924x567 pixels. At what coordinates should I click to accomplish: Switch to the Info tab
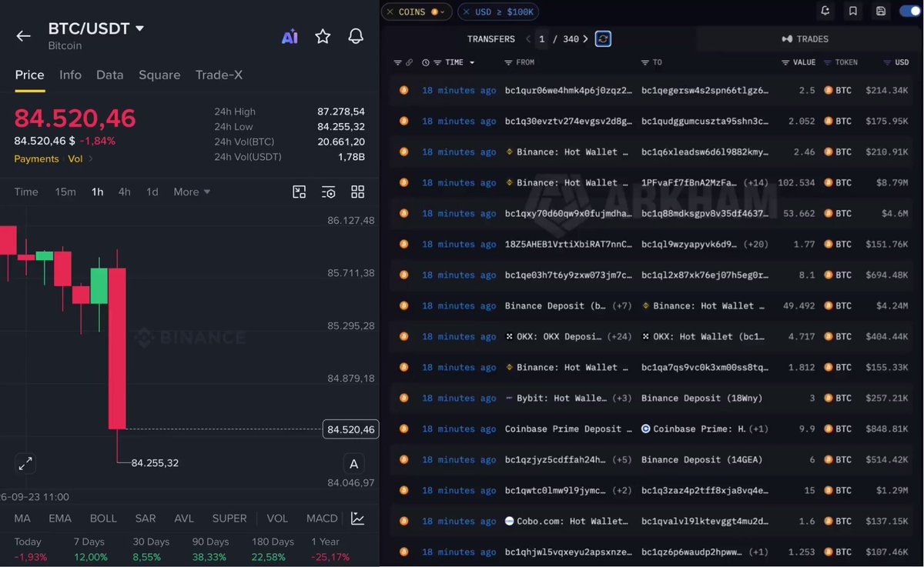(70, 75)
